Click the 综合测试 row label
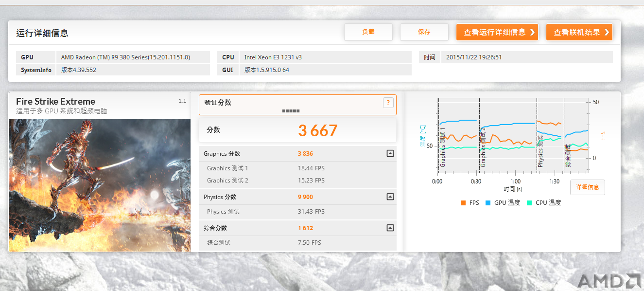The width and height of the screenshot is (644, 291). (219, 243)
